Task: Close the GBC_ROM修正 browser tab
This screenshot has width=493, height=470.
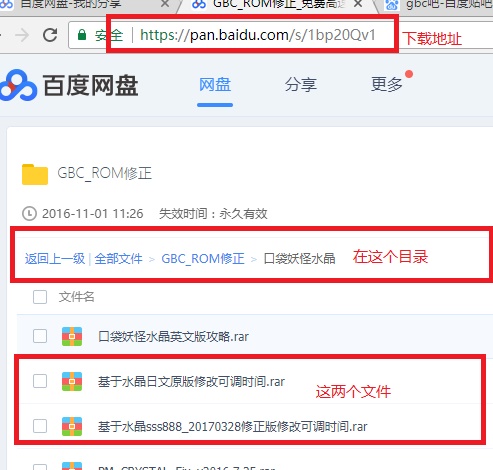Action: point(358,4)
